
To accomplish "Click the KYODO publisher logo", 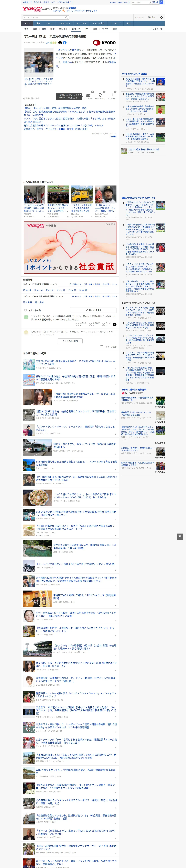I will [104, 43].
